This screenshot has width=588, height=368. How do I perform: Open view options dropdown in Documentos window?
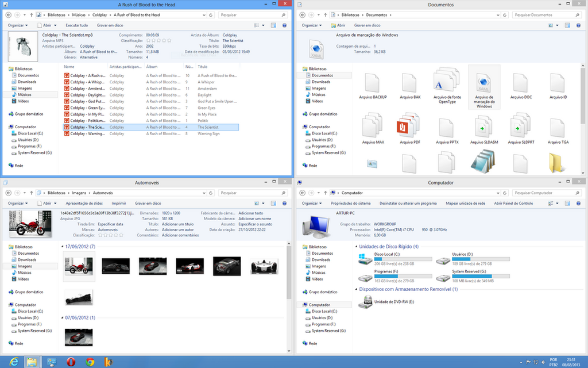[x=557, y=25]
